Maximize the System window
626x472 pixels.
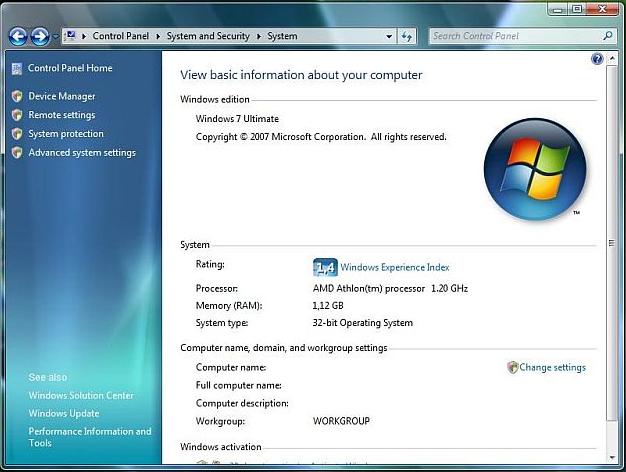576,9
